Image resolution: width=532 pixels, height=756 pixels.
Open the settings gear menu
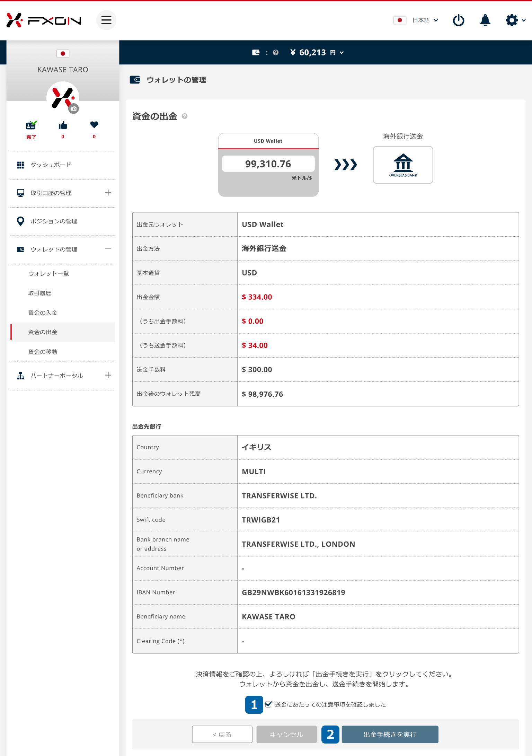tap(515, 20)
